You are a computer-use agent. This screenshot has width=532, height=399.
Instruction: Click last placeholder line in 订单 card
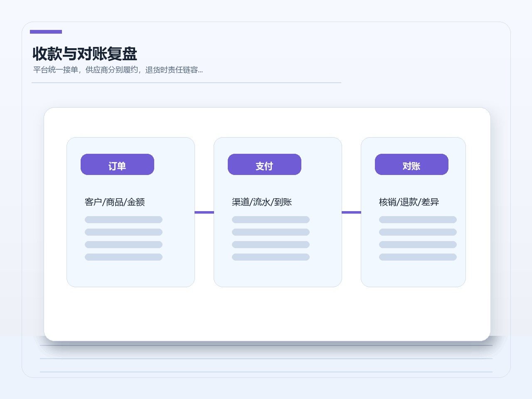click(x=123, y=257)
